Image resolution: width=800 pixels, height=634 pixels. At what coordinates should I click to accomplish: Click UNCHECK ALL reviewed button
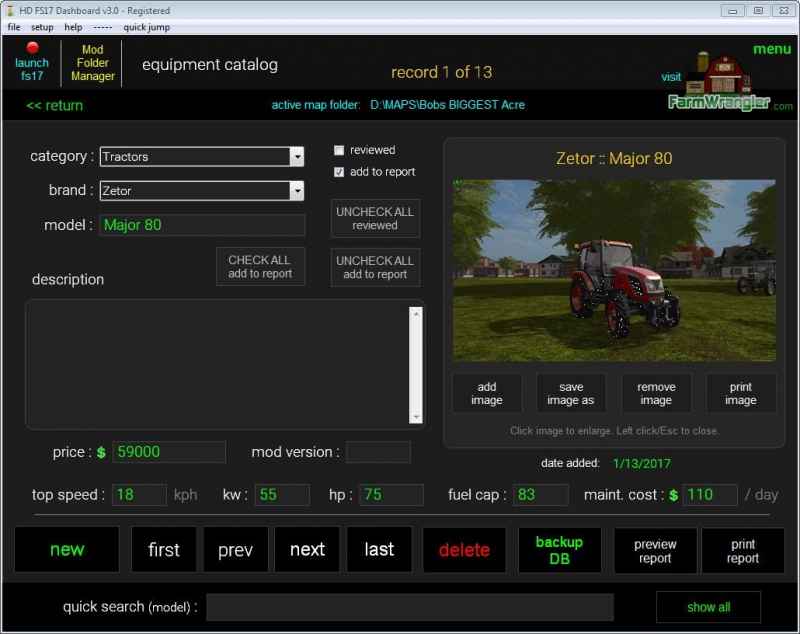(x=375, y=218)
